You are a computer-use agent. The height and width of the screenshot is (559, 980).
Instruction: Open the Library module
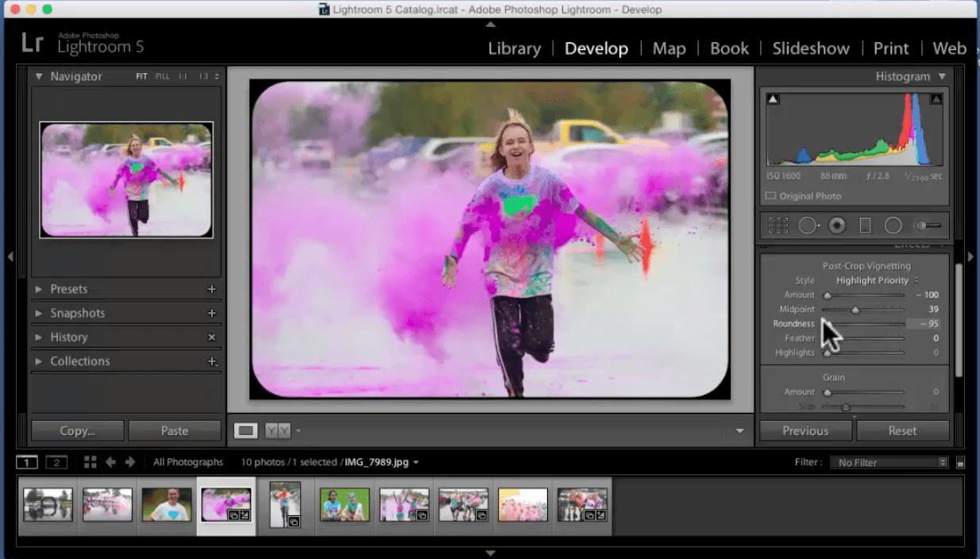514,48
